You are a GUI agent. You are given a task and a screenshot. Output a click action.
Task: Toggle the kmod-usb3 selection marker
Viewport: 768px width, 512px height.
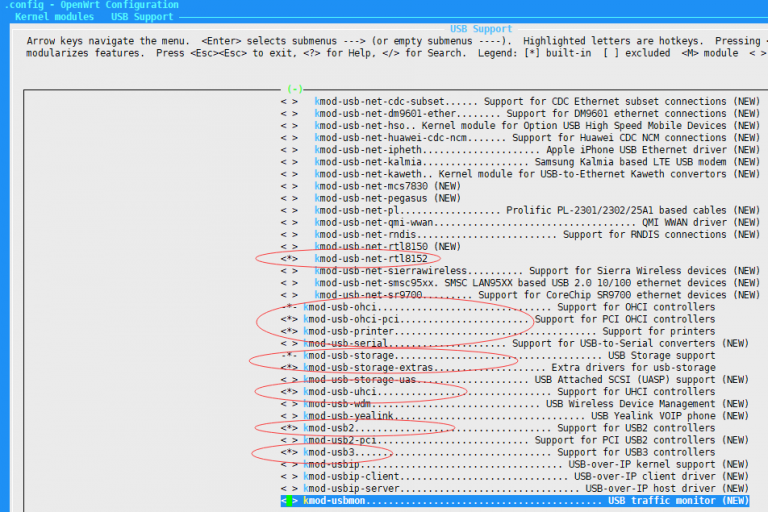point(289,452)
